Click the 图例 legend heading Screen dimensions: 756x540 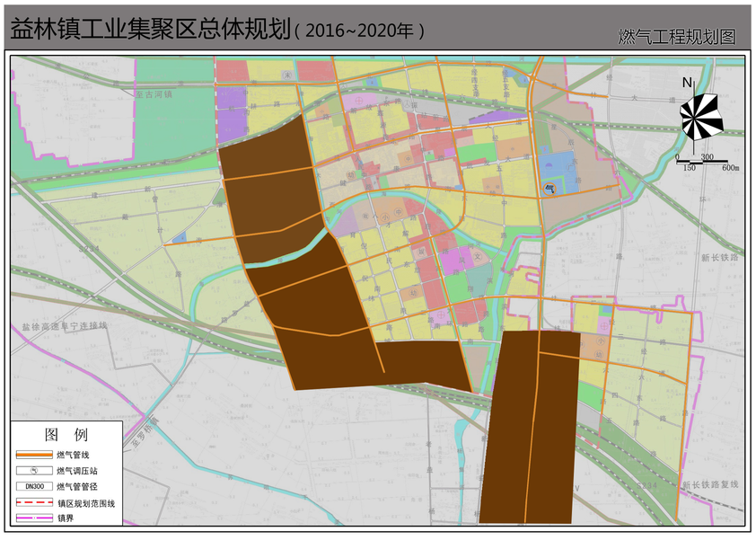click(x=66, y=435)
